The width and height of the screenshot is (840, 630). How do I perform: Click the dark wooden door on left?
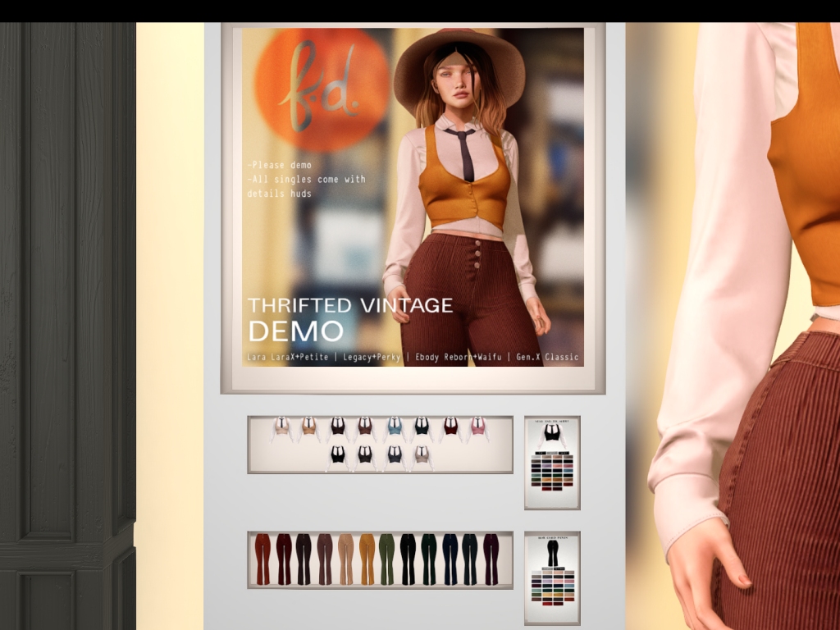click(67, 312)
